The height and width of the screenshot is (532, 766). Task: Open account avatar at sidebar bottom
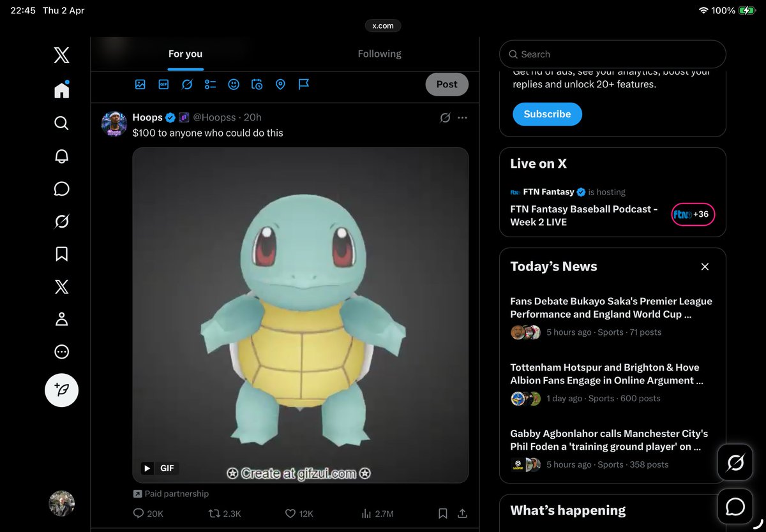pyautogui.click(x=62, y=503)
